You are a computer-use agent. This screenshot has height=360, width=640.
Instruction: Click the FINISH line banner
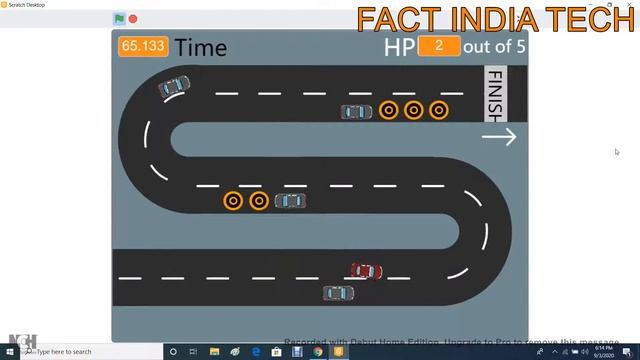click(496, 94)
